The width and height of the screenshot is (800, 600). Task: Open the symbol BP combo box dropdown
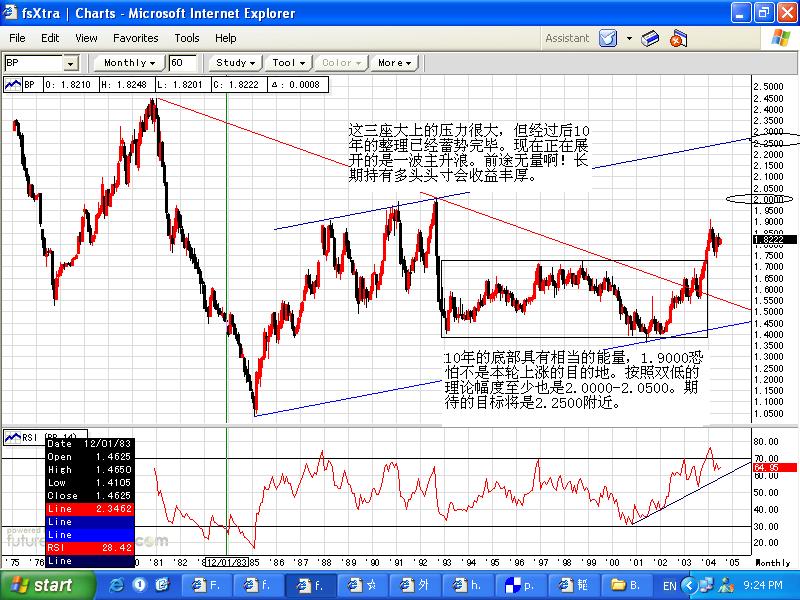click(71, 63)
